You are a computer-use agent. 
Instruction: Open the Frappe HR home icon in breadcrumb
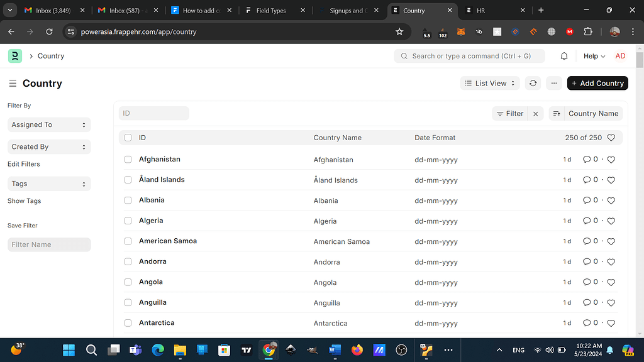coord(15,56)
